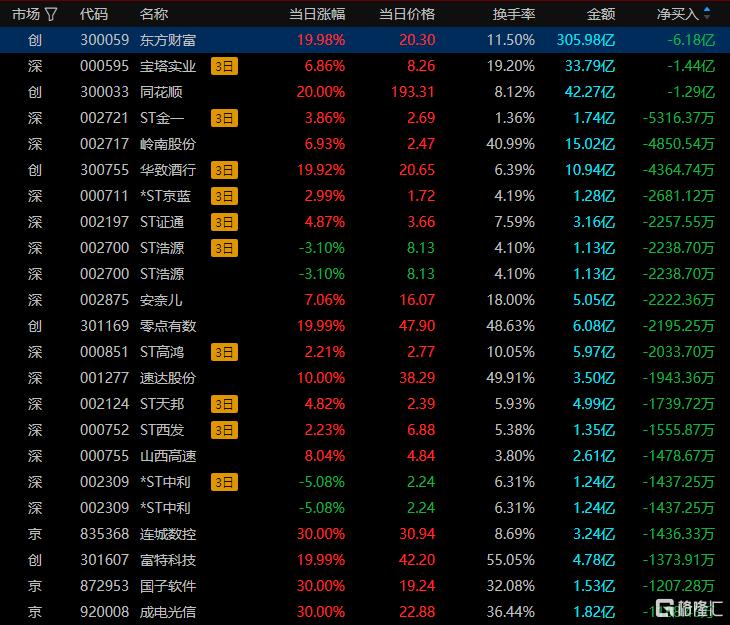Click net buy value -6.18亿
This screenshot has width=730, height=625.
[691, 41]
